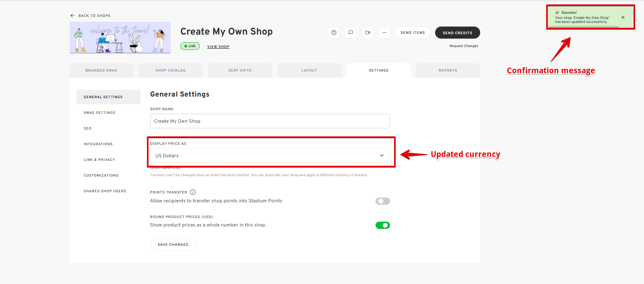644x284 pixels.
Task: Open the View Shop link
Action: tap(218, 47)
